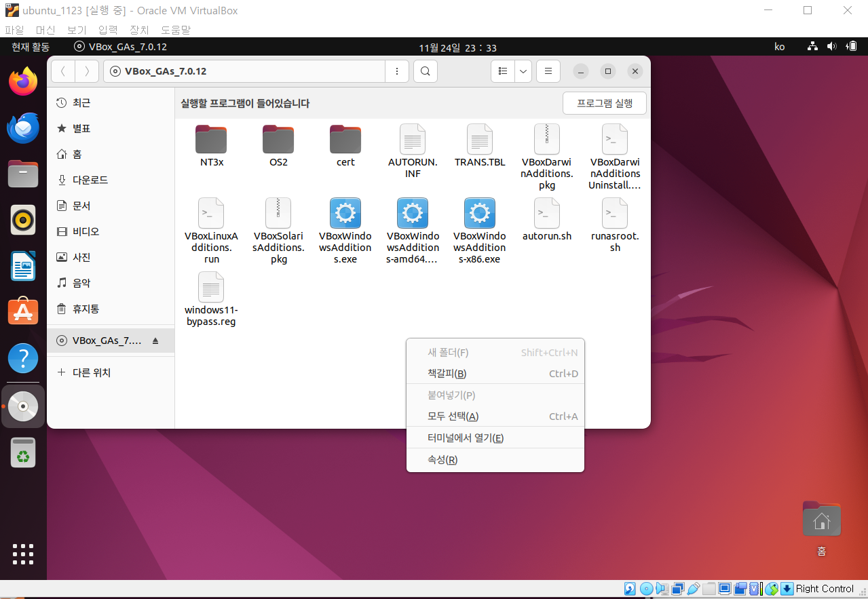Open Firefox from the Ubuntu dock

[x=23, y=82]
